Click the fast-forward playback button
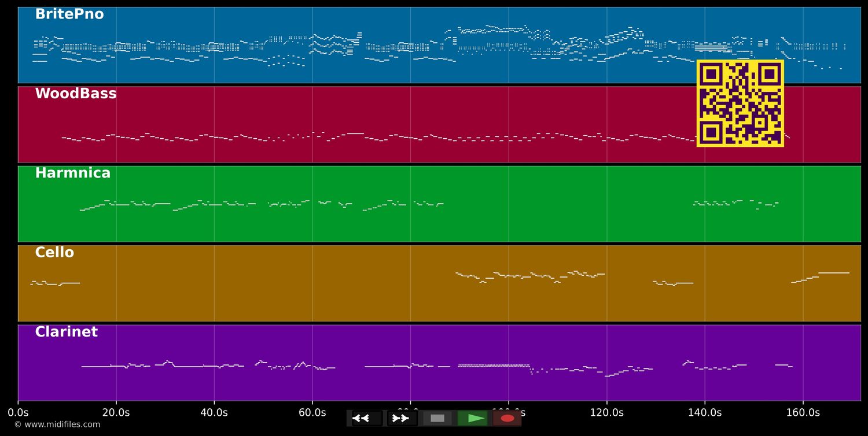This screenshot has width=868, height=436. pos(402,418)
